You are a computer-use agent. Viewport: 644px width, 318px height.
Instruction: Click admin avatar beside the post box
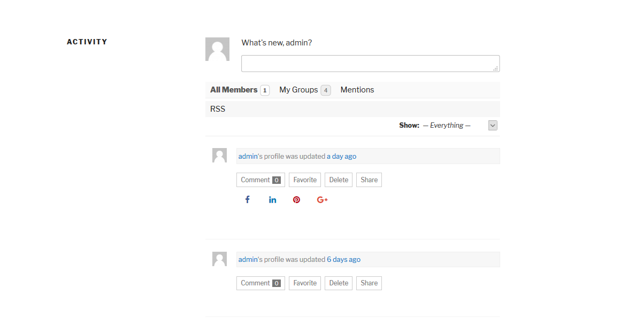coord(217,49)
